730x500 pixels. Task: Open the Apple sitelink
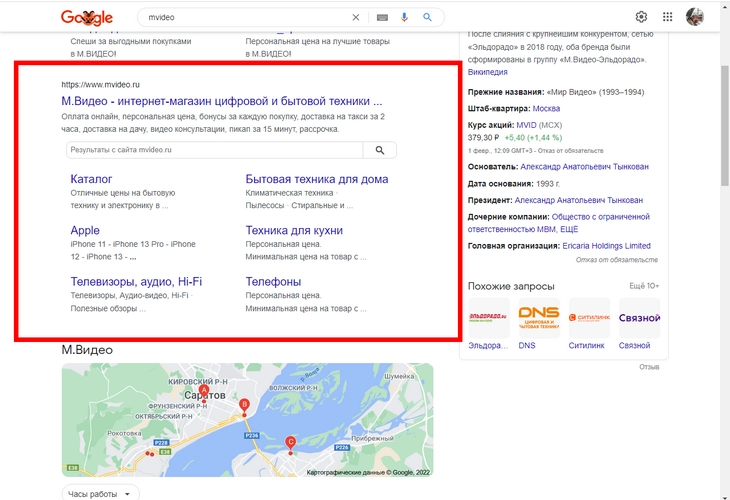tap(85, 230)
